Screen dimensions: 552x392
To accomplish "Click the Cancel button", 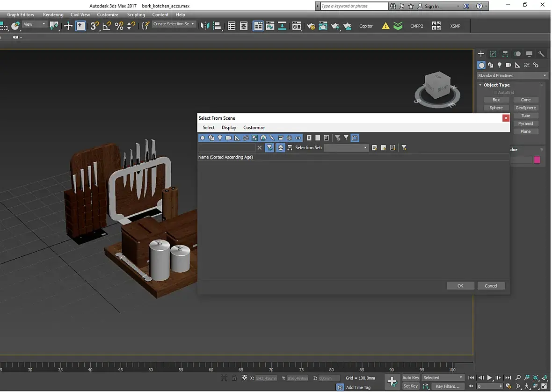I will coord(491,286).
